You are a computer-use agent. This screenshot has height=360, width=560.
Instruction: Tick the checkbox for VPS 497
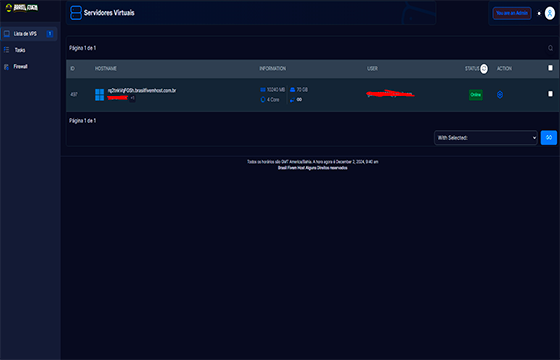point(550,94)
